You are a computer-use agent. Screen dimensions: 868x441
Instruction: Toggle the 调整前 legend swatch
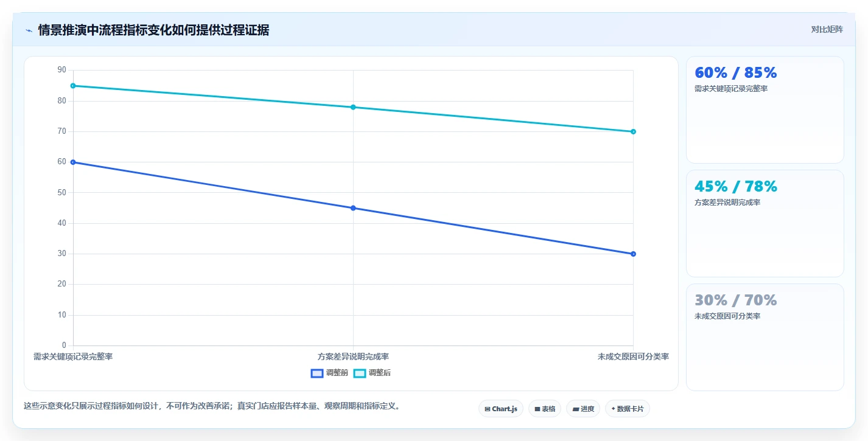pos(317,373)
